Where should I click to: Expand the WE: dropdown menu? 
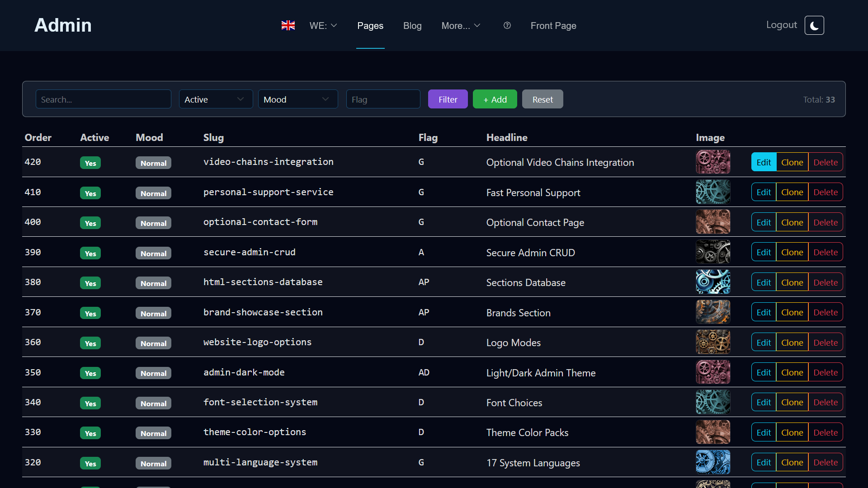(x=323, y=26)
